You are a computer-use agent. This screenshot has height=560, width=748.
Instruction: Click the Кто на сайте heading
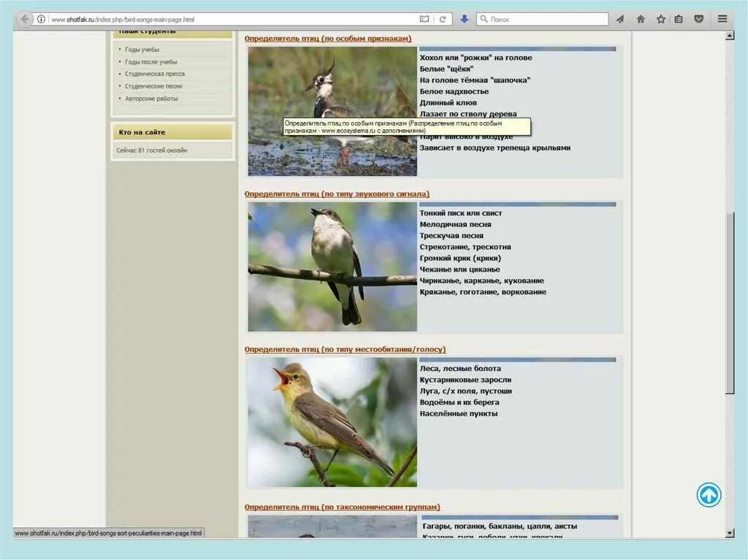[142, 133]
